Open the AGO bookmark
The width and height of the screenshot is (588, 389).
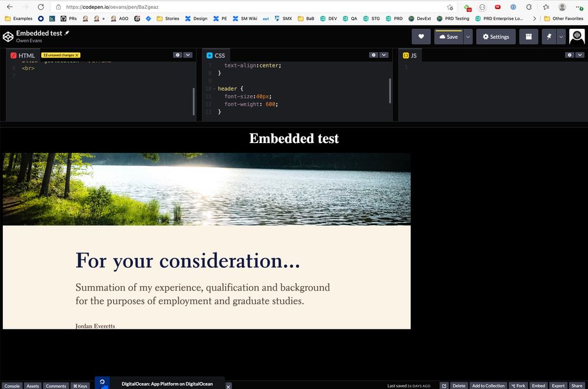pos(119,18)
